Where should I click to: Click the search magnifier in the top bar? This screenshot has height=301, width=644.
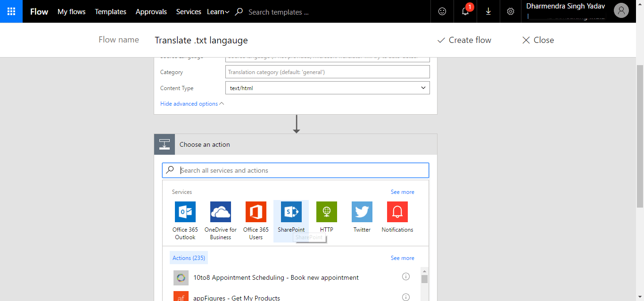click(x=239, y=12)
